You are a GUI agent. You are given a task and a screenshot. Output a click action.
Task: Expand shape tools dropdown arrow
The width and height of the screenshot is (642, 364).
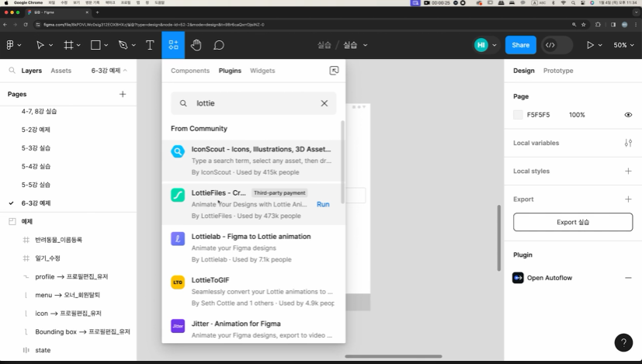click(106, 45)
